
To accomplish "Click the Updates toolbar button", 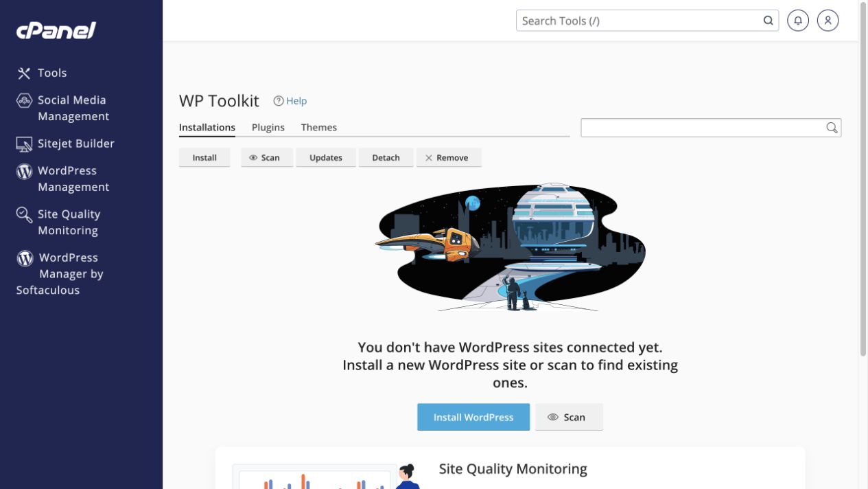I will [x=326, y=158].
